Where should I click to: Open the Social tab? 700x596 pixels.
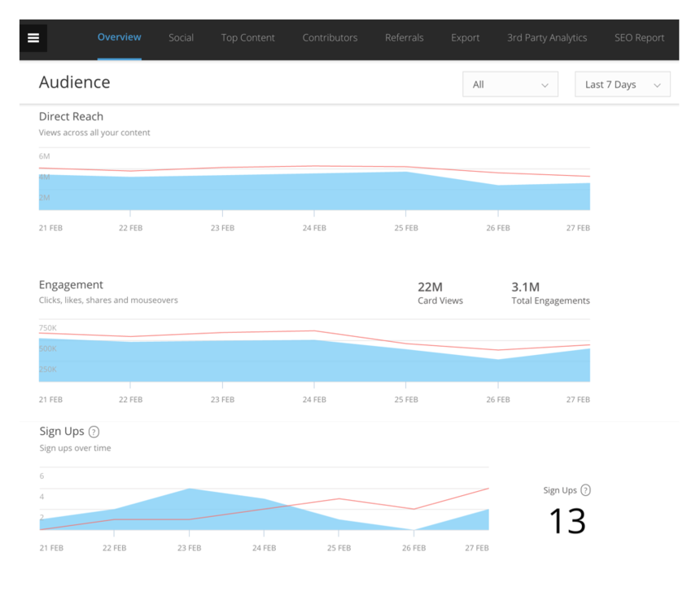click(181, 38)
